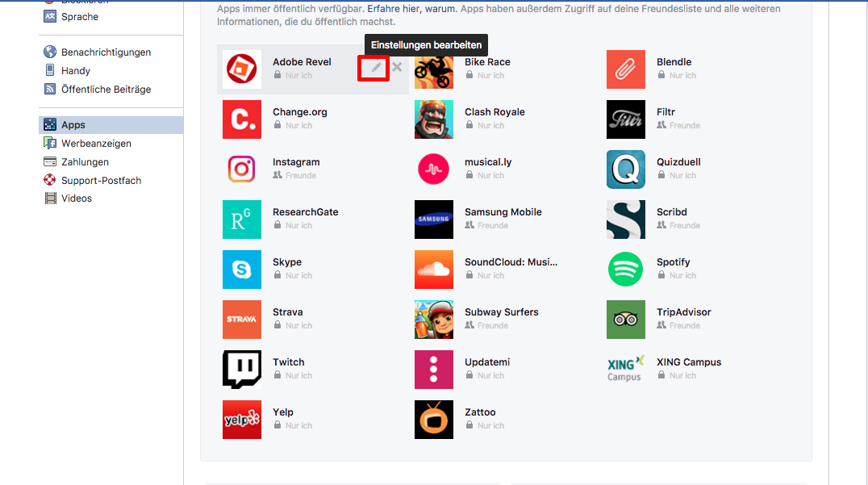This screenshot has width=868, height=485.
Task: Go to Benachrichtigungen in sidebar
Action: [x=106, y=52]
